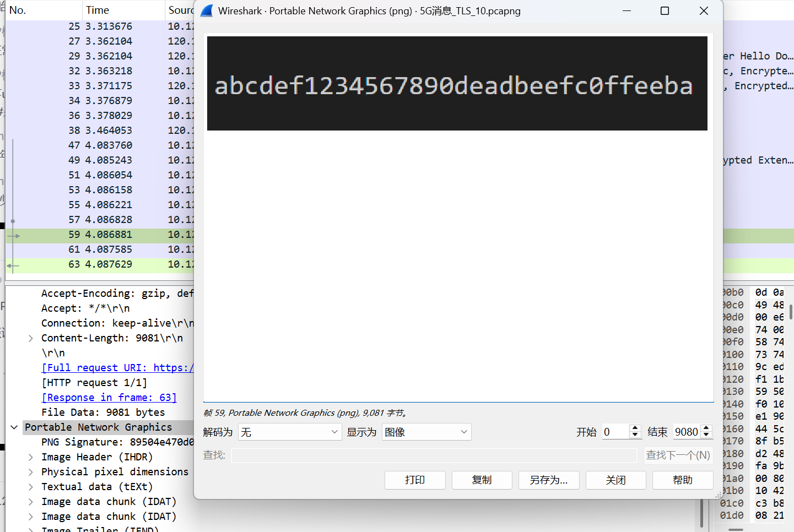Select packet number 38 in packet list
Viewport: 794px width, 532px height.
tap(100, 131)
